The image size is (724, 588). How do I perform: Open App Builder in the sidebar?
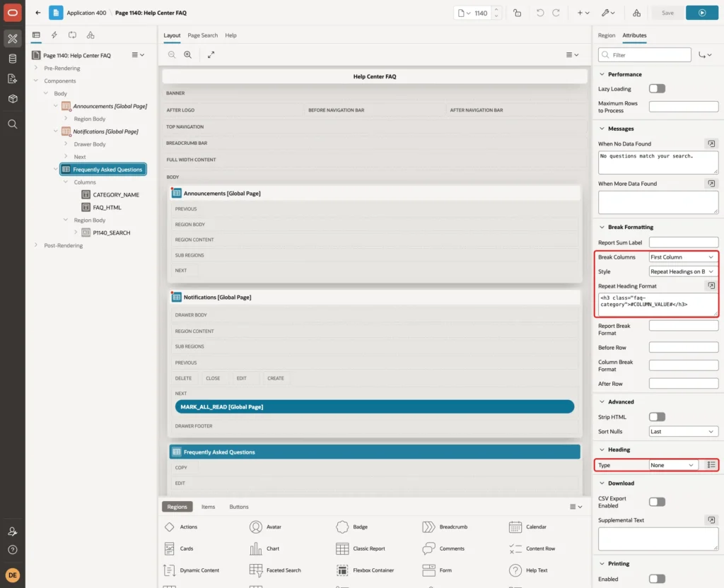point(13,39)
